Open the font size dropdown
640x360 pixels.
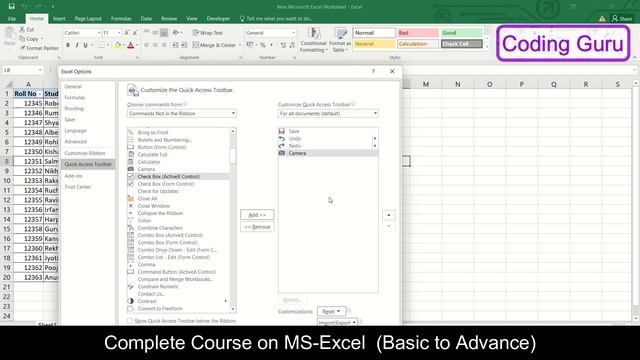[119, 33]
